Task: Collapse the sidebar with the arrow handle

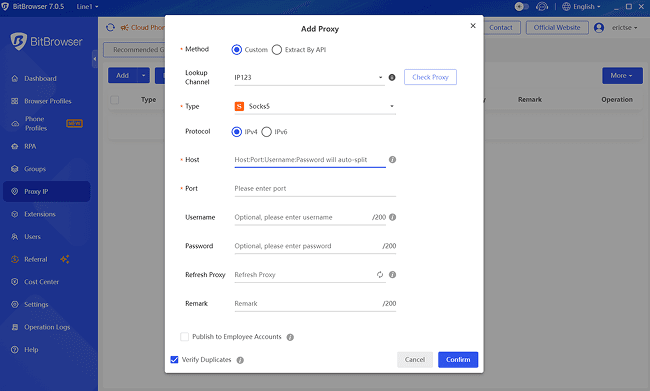Action: pos(95,59)
